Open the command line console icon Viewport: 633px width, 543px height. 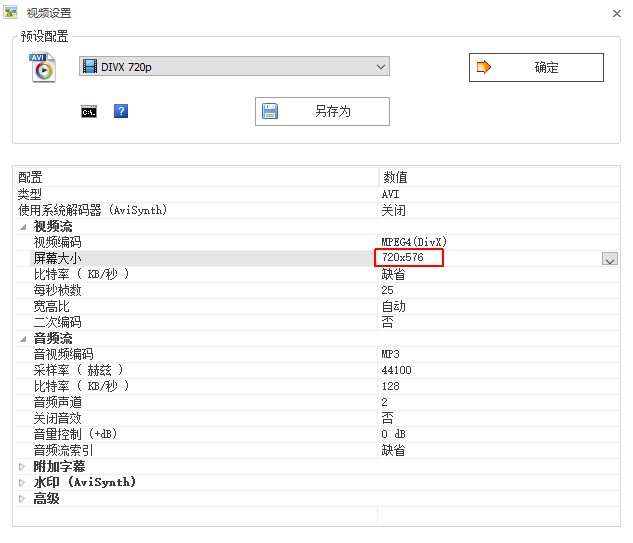coord(89,111)
